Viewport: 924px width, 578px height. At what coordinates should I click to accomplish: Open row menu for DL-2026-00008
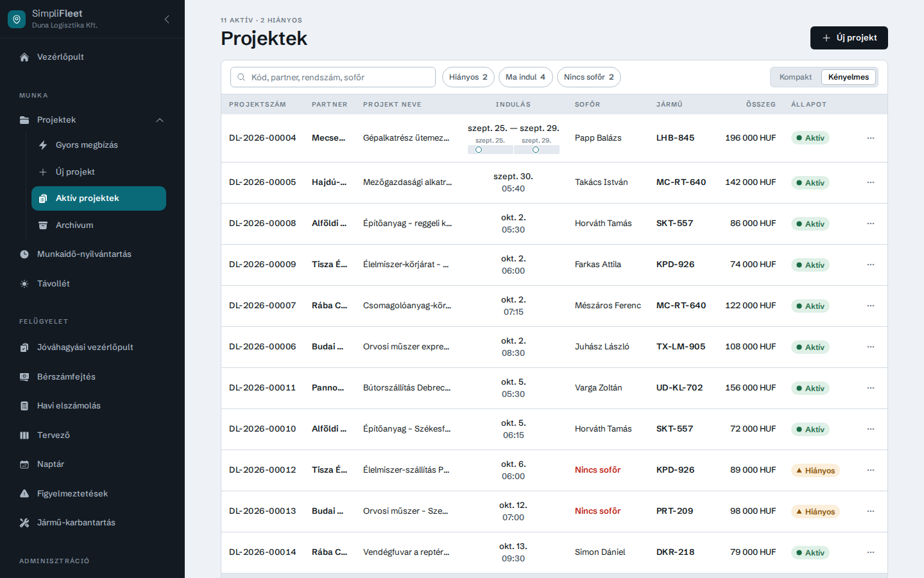[871, 223]
